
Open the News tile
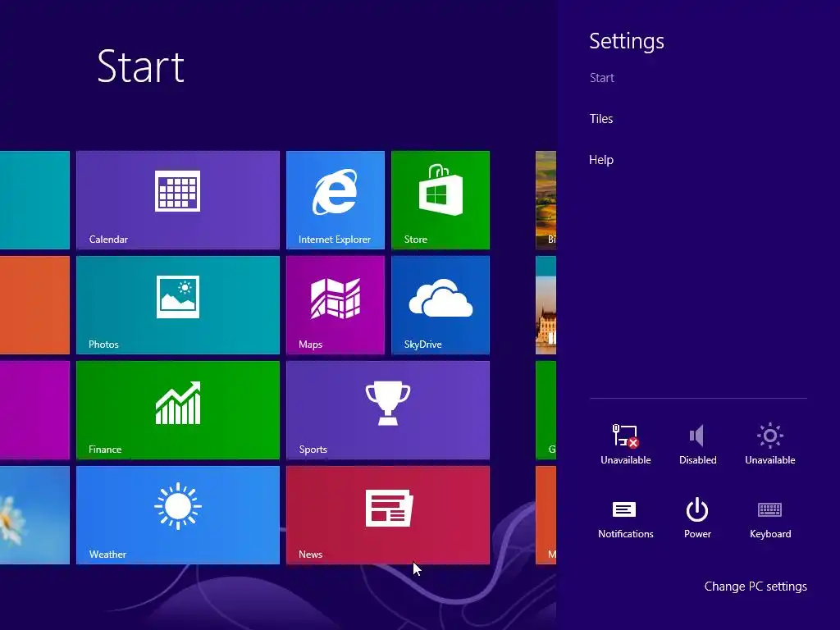388,515
